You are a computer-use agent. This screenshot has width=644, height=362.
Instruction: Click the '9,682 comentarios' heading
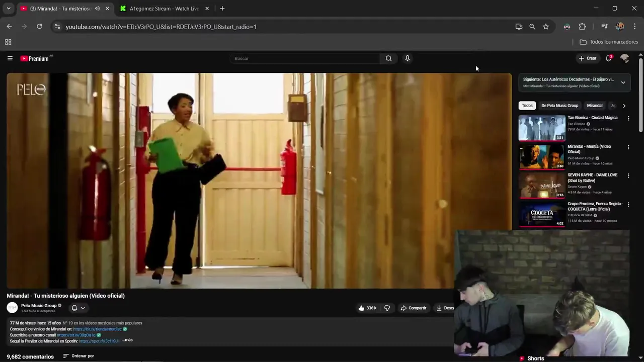(x=30, y=356)
